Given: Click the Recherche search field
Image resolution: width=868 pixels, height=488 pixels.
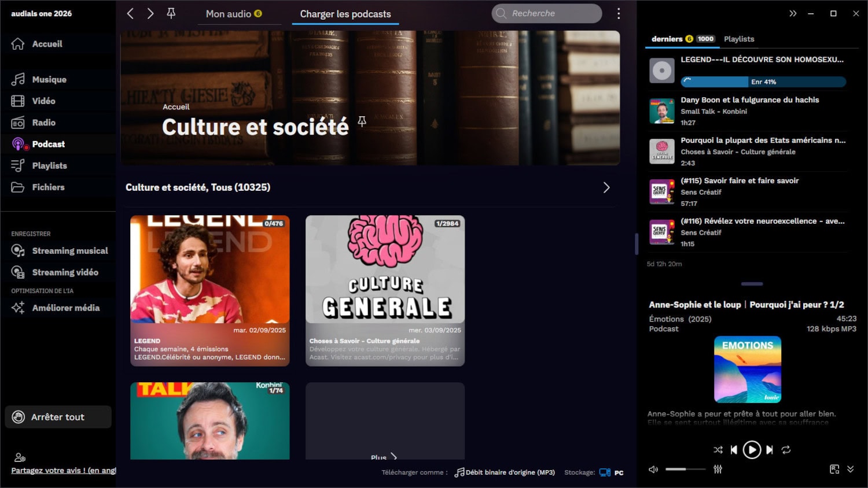Looking at the screenshot, I should click(547, 13).
